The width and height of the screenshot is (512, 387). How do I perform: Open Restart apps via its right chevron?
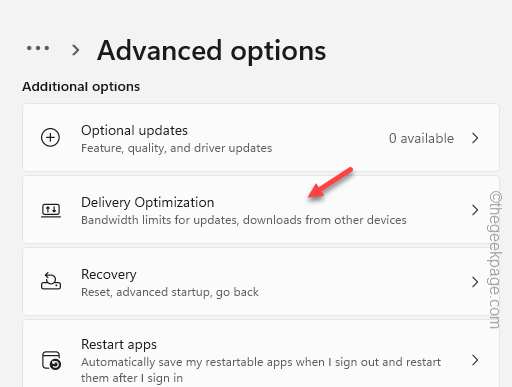tap(475, 360)
